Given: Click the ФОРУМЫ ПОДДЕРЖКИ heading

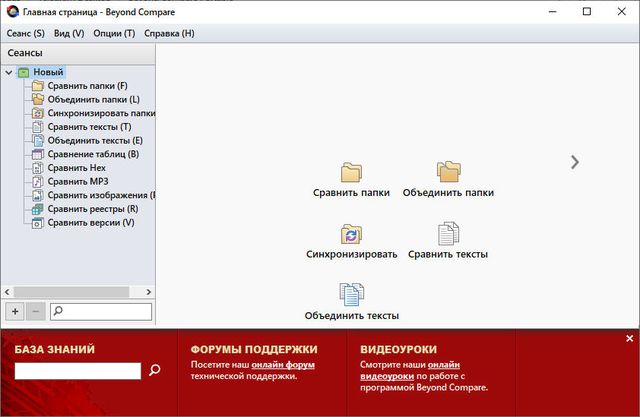Looking at the screenshot, I should click(x=254, y=350).
